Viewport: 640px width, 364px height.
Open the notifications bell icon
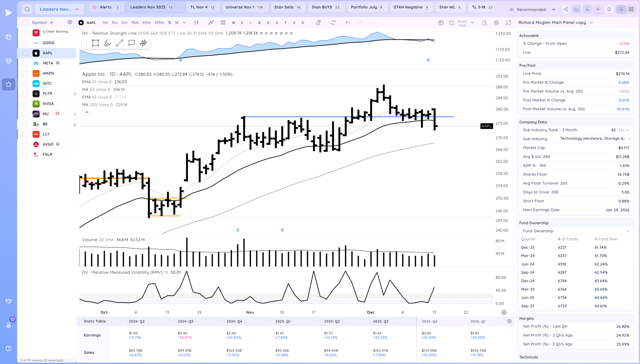[609, 9]
